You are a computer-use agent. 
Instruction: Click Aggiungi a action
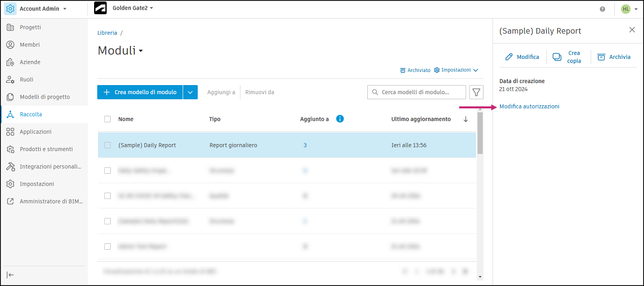[221, 92]
